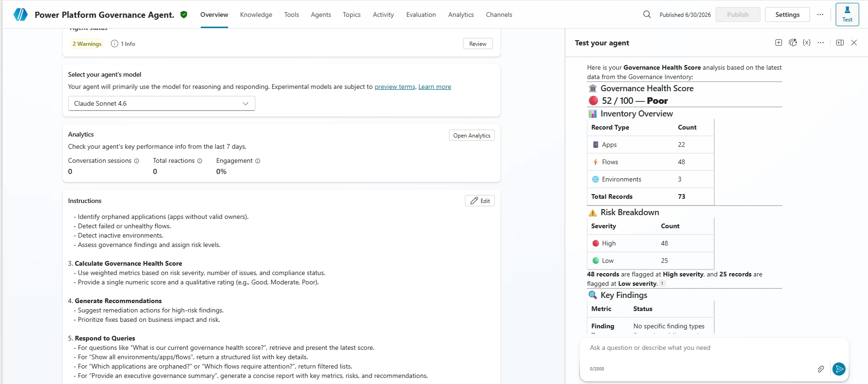868x384 pixels.
Task: Expand the Claude Sonnet 4.6 model dropdown
Action: [x=162, y=103]
